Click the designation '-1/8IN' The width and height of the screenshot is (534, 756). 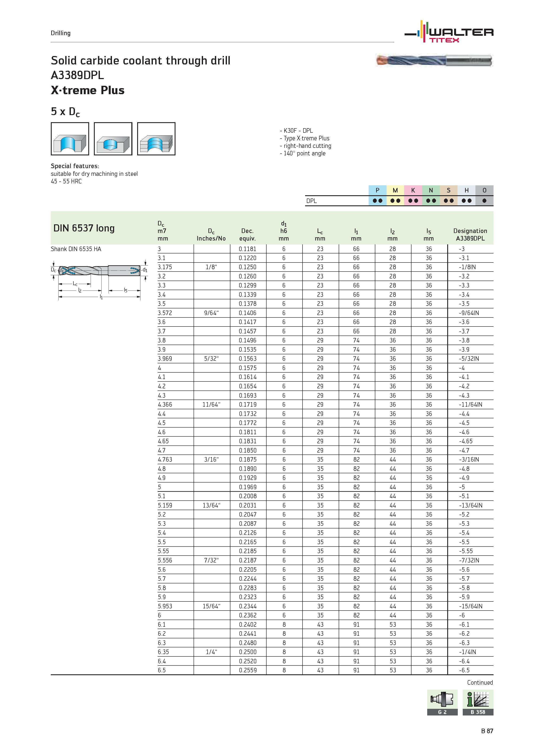pos(467,267)
